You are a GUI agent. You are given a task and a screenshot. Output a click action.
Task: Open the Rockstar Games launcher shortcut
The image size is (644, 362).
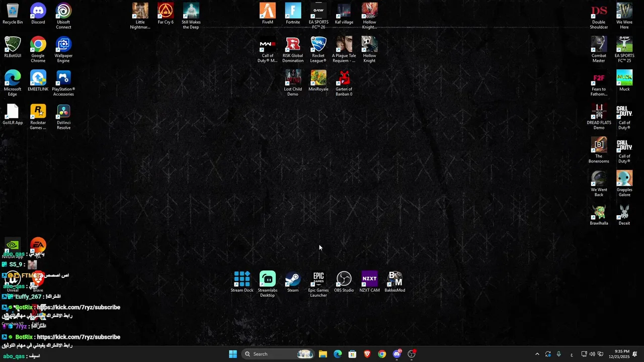click(x=38, y=117)
